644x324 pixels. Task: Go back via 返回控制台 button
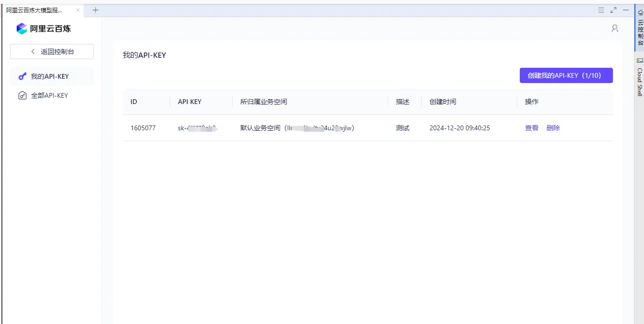click(52, 52)
